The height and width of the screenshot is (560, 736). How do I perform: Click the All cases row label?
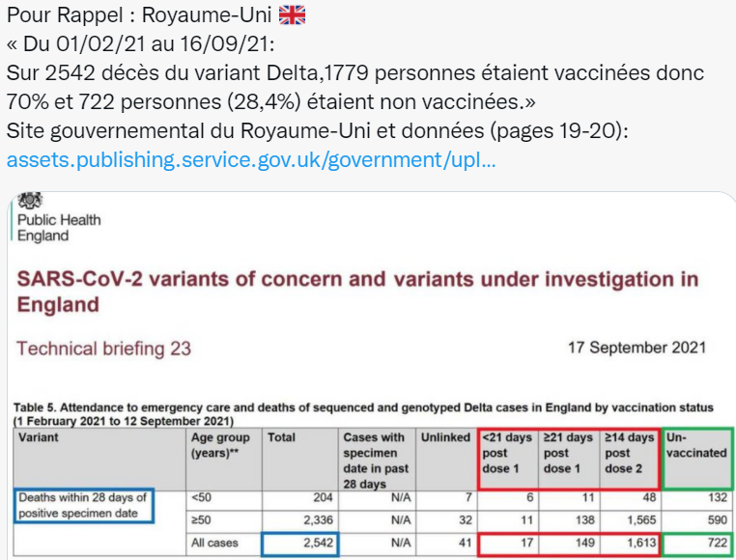214,543
